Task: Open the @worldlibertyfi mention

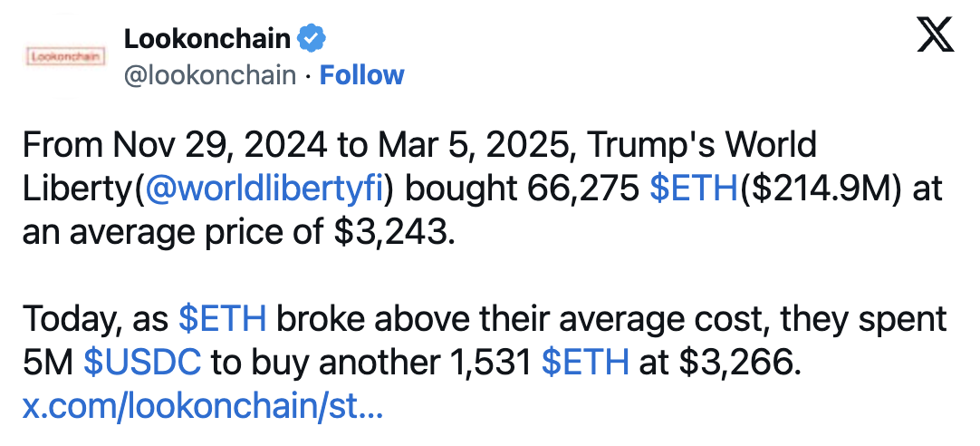Action: coord(264,189)
